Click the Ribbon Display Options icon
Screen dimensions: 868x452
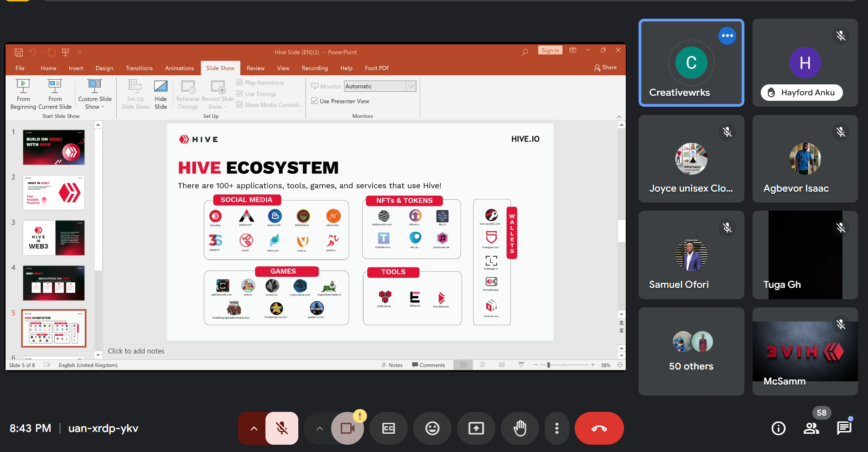(x=573, y=50)
